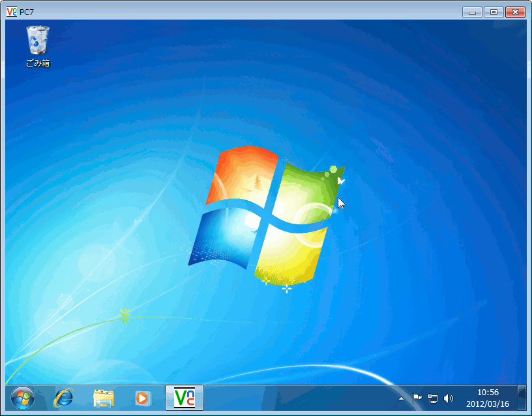Screen dimensions: 532x416
Task: Open the ごみ箱 Recycle Bin desktop icon
Action: click(x=37, y=40)
